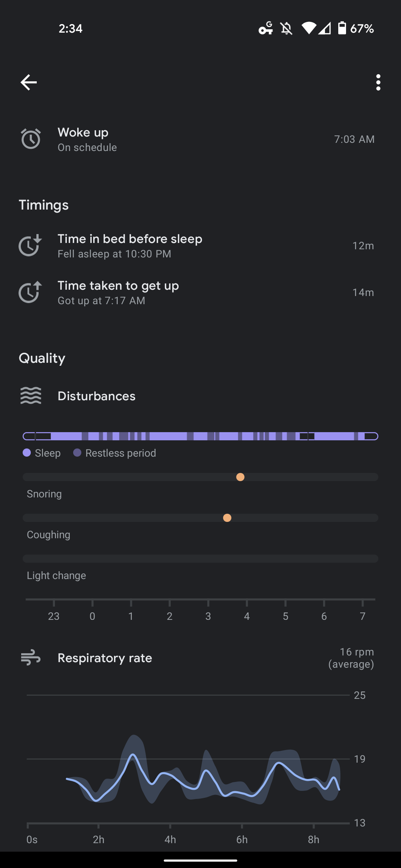Tap the Time in bed before sleep icon

coord(30,246)
